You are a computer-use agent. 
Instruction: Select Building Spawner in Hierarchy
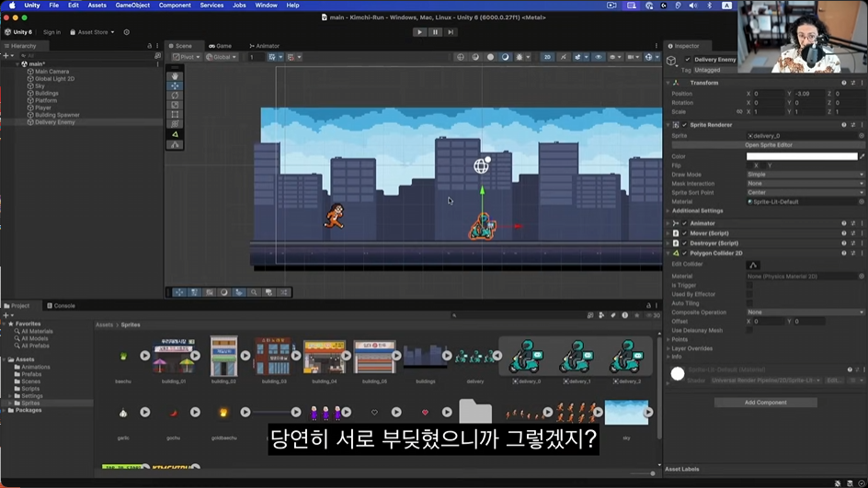[x=57, y=115]
